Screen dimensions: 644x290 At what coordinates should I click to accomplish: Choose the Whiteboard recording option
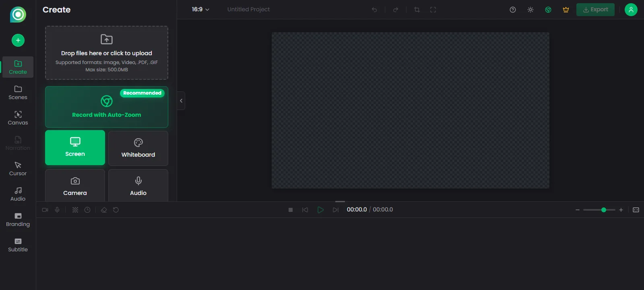coord(138,148)
